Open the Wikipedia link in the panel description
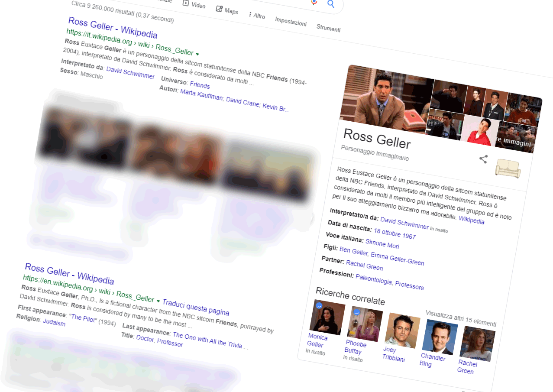This screenshot has height=392, width=553. click(471, 220)
